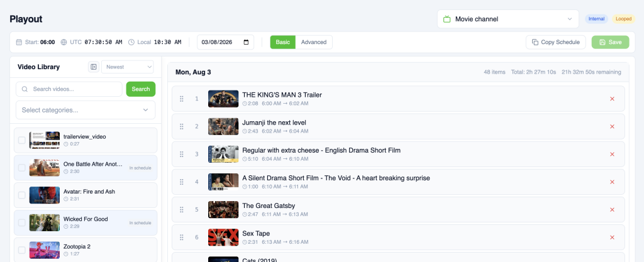Check the One Battle After Another checkbox
The height and width of the screenshot is (262, 644).
click(x=22, y=168)
